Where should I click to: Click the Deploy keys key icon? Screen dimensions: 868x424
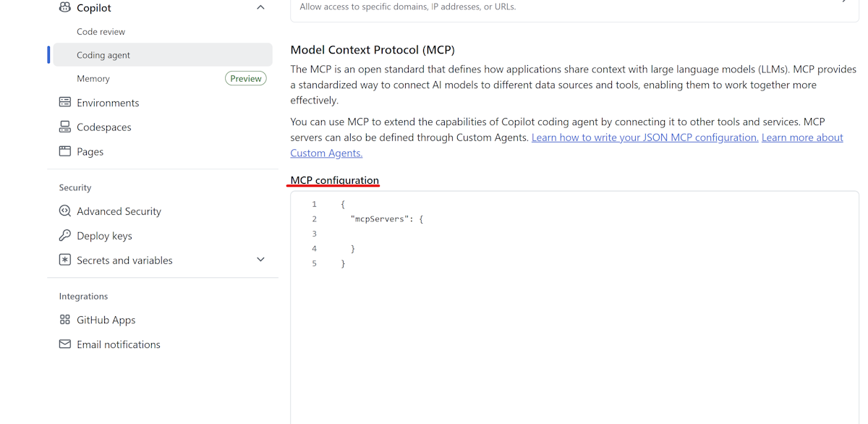coord(65,236)
